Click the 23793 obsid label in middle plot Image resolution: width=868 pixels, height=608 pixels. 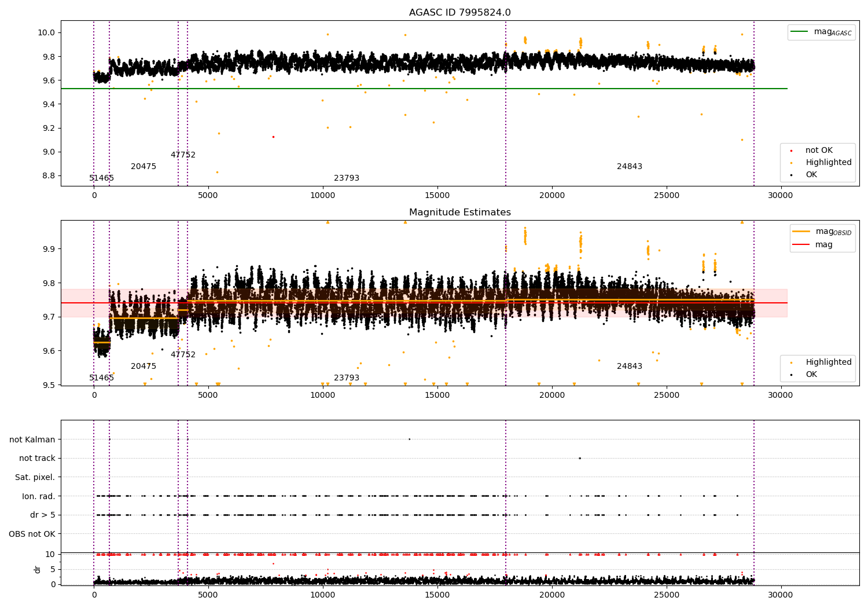pyautogui.click(x=347, y=378)
